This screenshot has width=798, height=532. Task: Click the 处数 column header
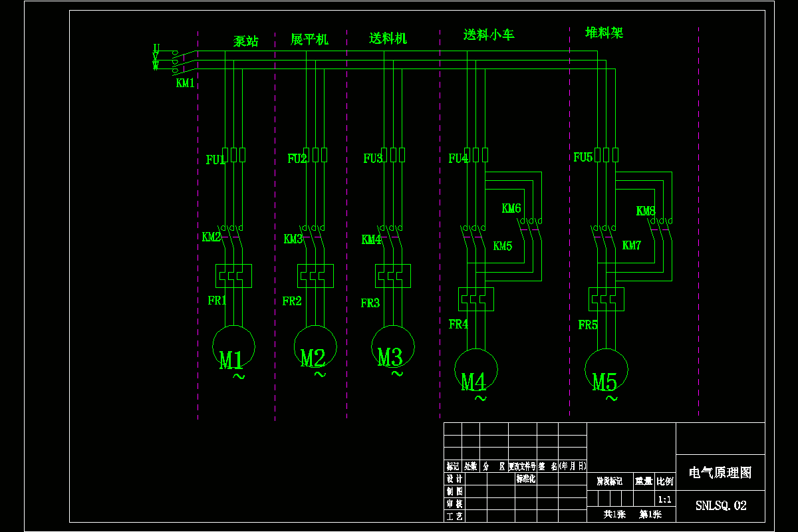(x=471, y=467)
